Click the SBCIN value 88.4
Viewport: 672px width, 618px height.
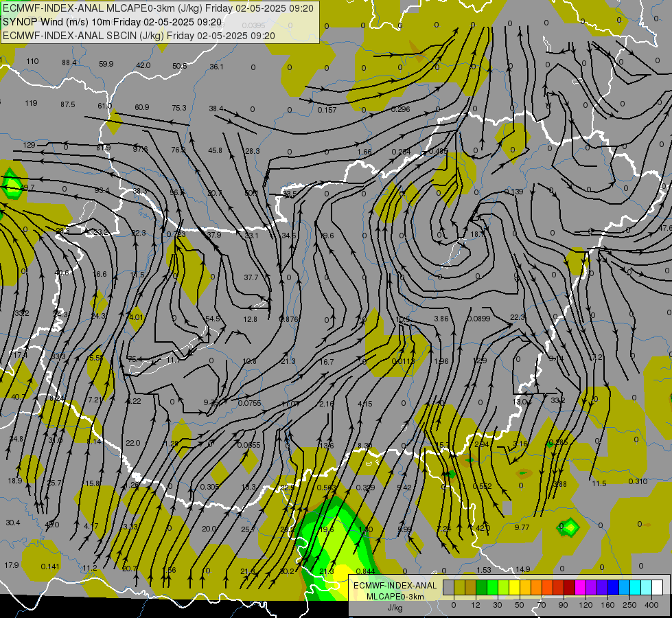(69, 62)
